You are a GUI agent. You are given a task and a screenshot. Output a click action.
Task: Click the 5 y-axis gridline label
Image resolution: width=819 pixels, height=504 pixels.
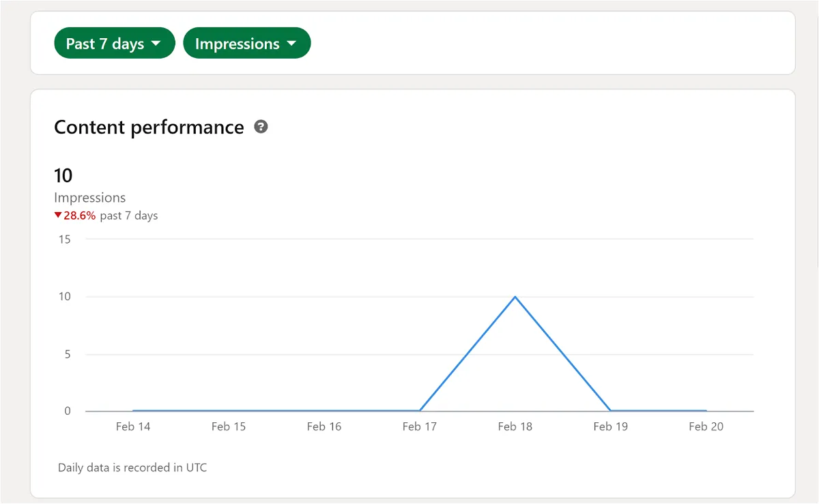coord(68,354)
